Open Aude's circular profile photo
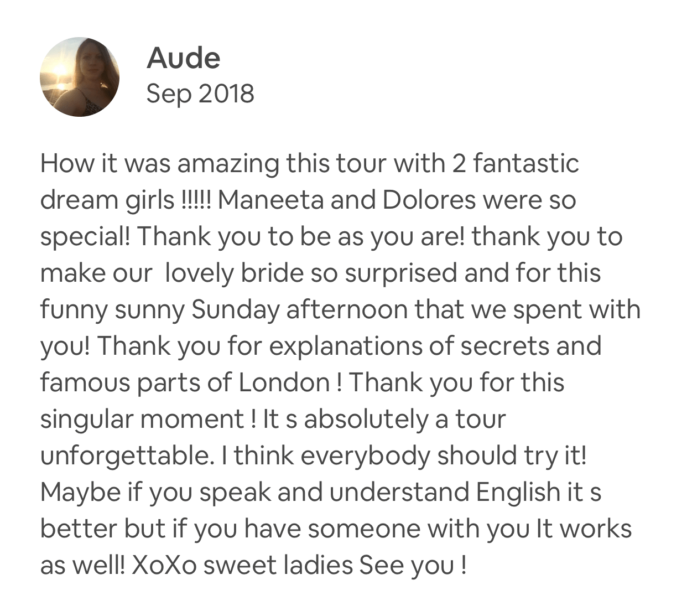The width and height of the screenshot is (687, 616). (80, 77)
